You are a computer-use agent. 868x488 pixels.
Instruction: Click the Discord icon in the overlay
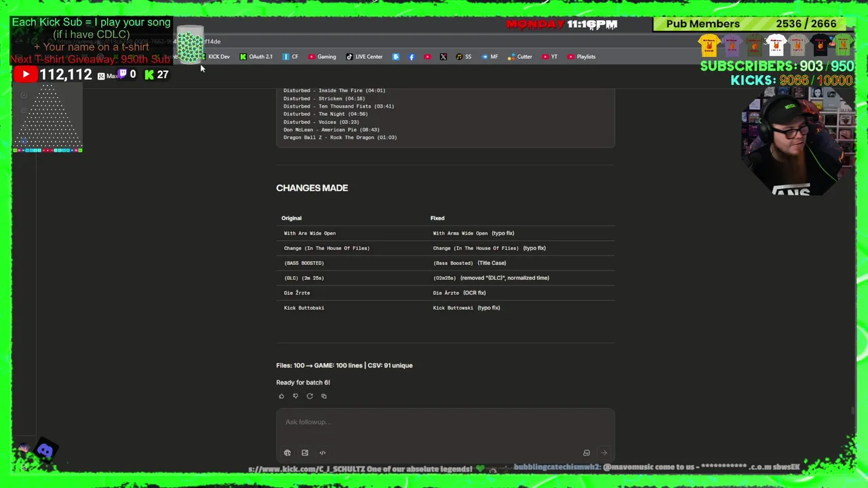[45, 450]
